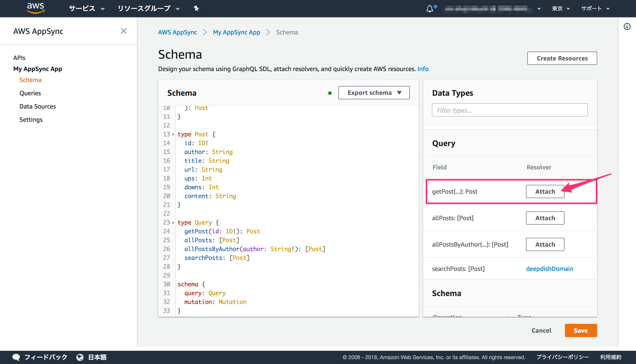Click code line 24 getPost definition
Image resolution: width=636 pixels, height=364 pixels.
coord(222,231)
